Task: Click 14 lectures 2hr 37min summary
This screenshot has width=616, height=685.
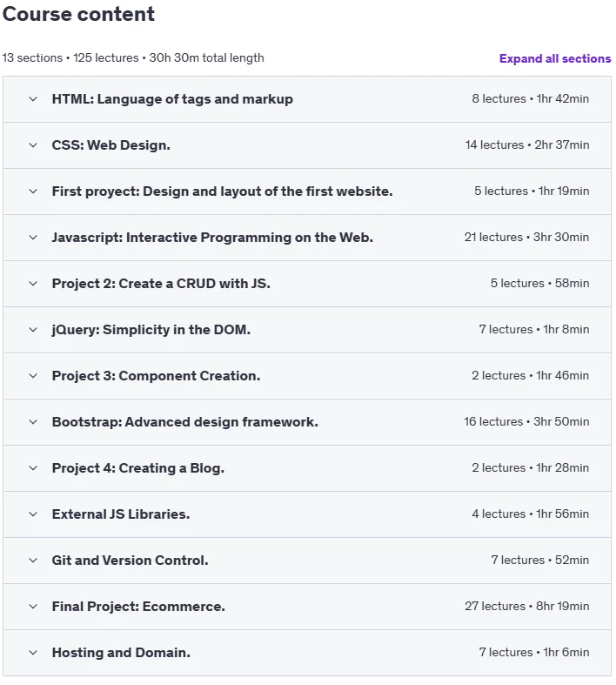Action: pyautogui.click(x=527, y=145)
